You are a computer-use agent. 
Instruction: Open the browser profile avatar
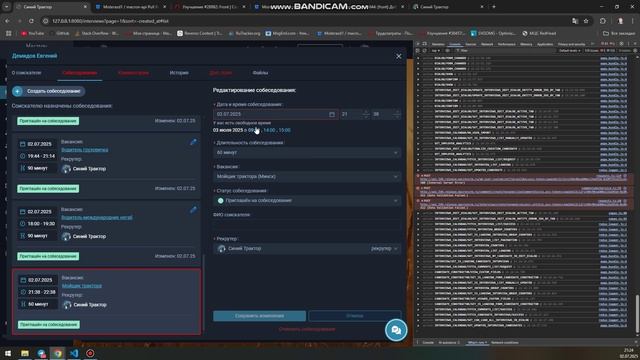click(620, 21)
